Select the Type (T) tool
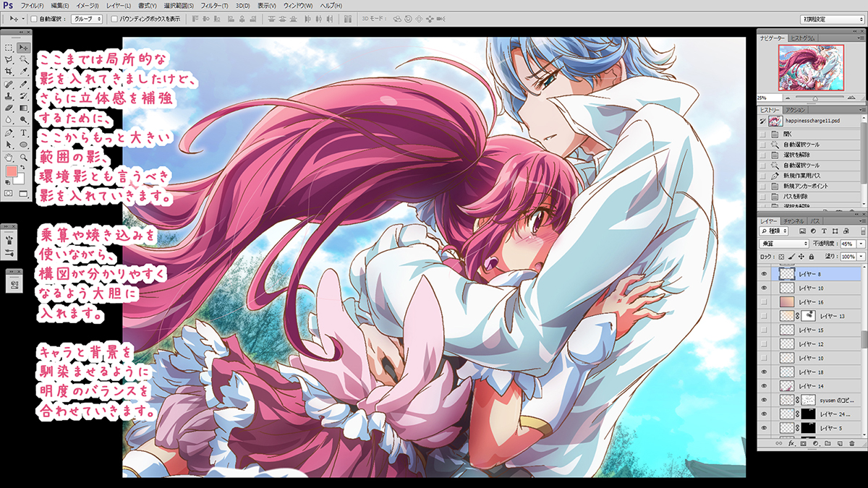The height and width of the screenshot is (488, 868). (24, 133)
